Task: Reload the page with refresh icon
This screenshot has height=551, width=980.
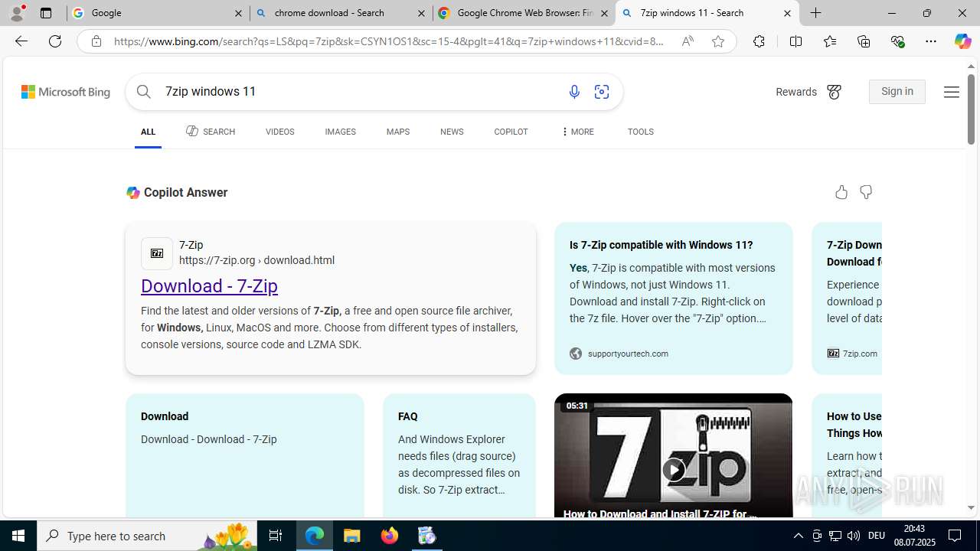Action: click(x=55, y=41)
